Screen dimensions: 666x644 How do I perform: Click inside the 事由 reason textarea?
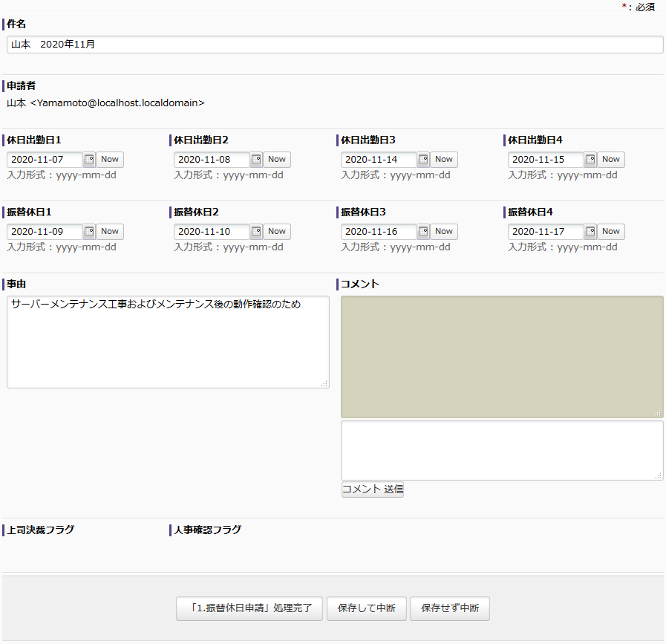point(168,342)
